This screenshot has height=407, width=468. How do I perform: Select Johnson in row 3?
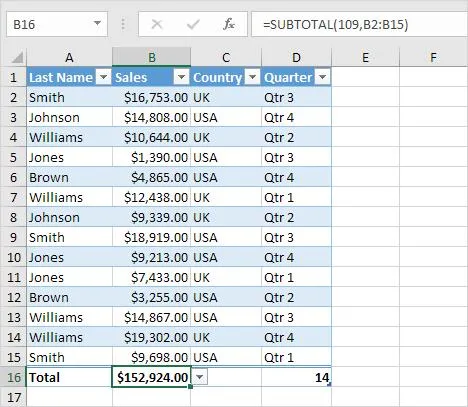[69, 117]
